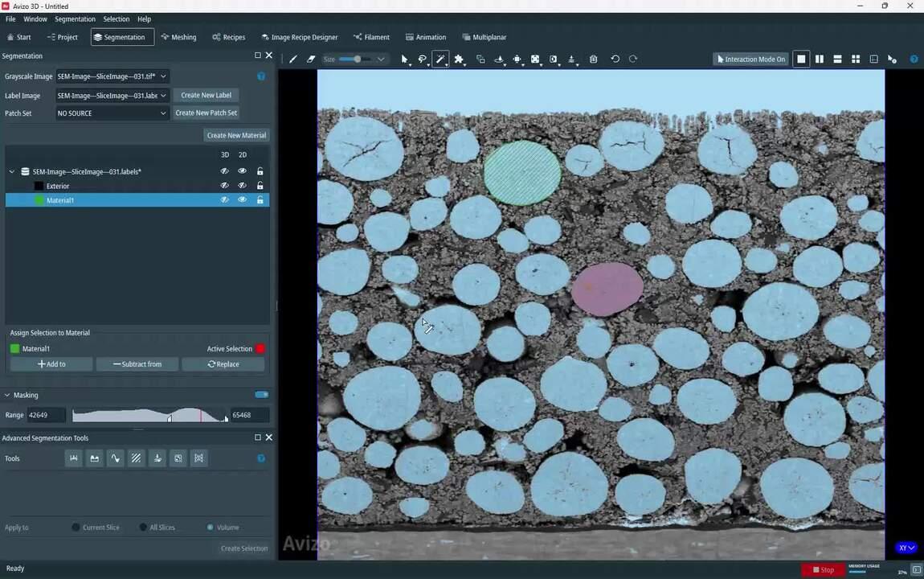Unlock the Exterior material lock
Screen dimensions: 924x579
tap(260, 186)
